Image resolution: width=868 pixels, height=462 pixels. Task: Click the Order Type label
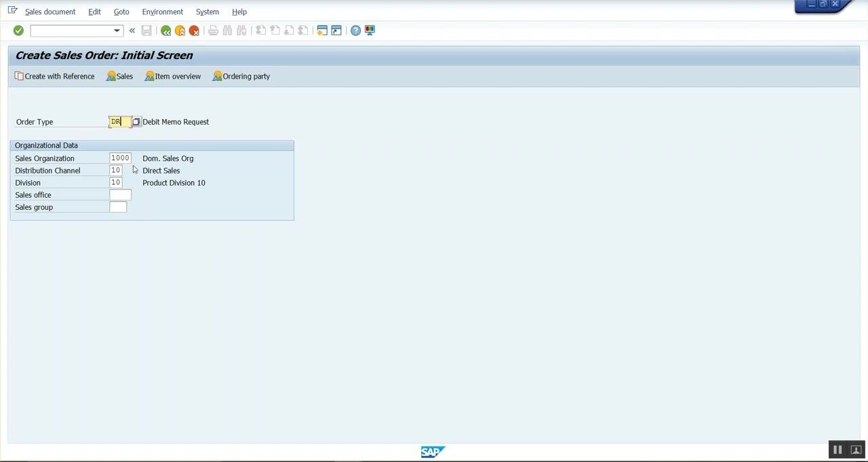coord(35,122)
